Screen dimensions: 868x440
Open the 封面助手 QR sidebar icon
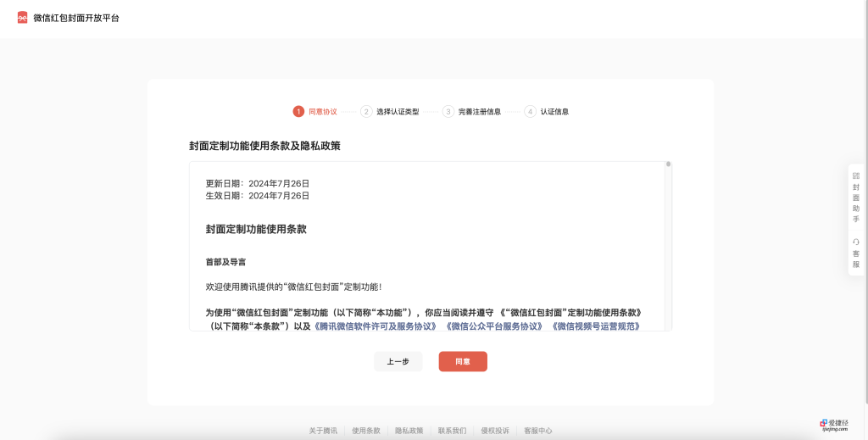tap(856, 176)
